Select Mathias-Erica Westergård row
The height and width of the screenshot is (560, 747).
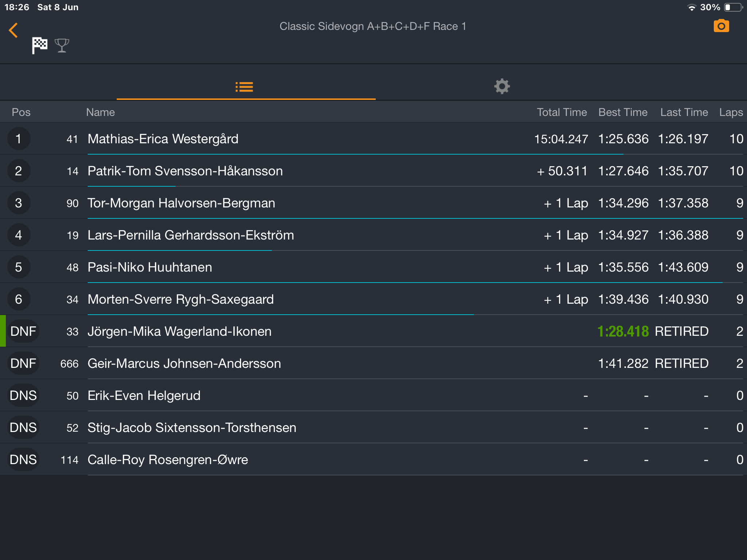coord(373,139)
